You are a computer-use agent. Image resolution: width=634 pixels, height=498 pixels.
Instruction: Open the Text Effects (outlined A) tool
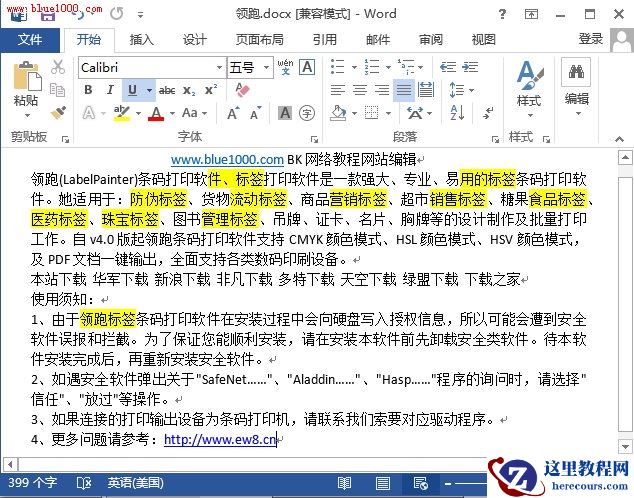click(89, 113)
